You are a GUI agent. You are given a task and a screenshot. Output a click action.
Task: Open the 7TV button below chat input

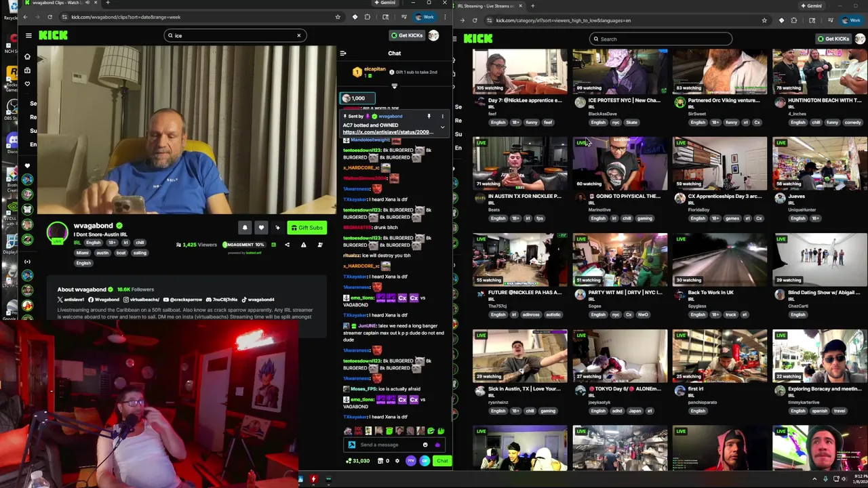411,461
